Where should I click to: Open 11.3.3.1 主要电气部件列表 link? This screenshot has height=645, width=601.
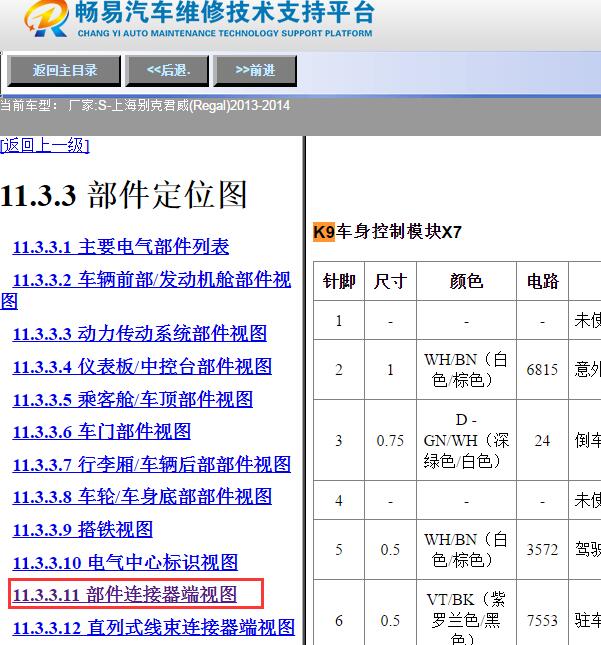pyautogui.click(x=121, y=247)
